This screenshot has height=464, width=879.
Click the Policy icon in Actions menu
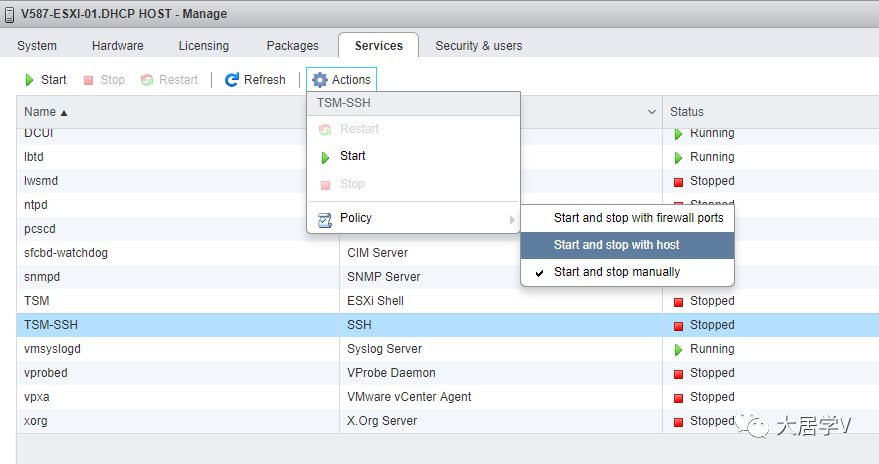pos(324,218)
